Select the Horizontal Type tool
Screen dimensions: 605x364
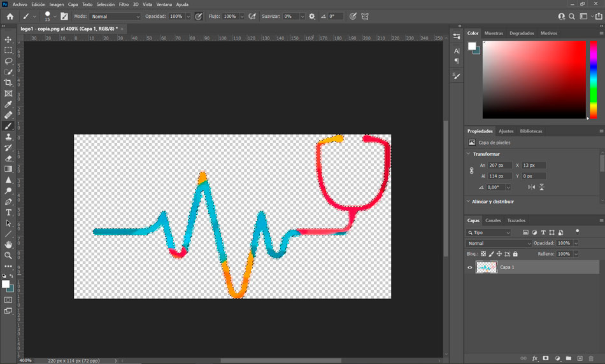[8, 213]
